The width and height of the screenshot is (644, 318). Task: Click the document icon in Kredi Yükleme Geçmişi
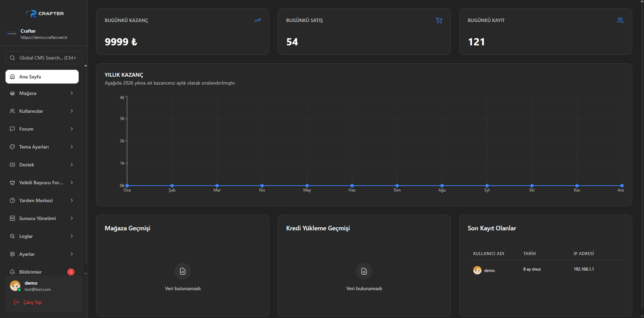coord(364,271)
